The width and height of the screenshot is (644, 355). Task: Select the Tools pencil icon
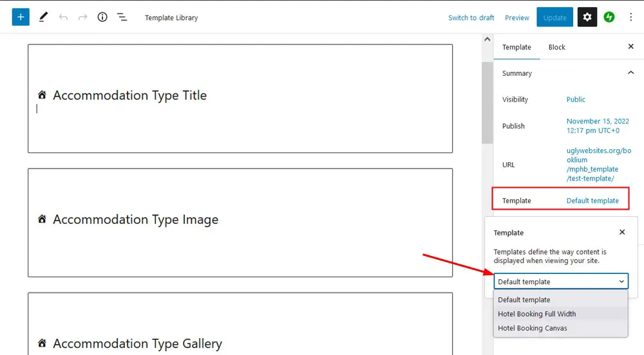coord(43,17)
